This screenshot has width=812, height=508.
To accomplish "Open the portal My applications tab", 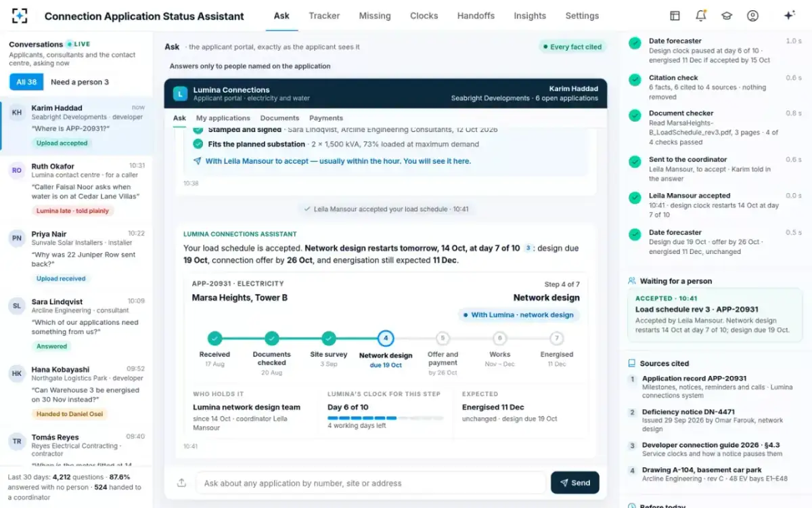I will [x=223, y=118].
